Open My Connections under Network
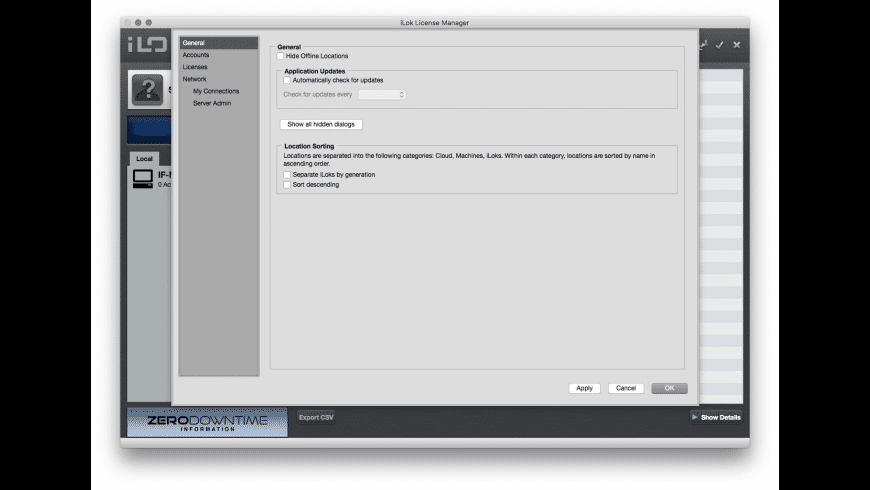This screenshot has width=870, height=490. tap(216, 91)
